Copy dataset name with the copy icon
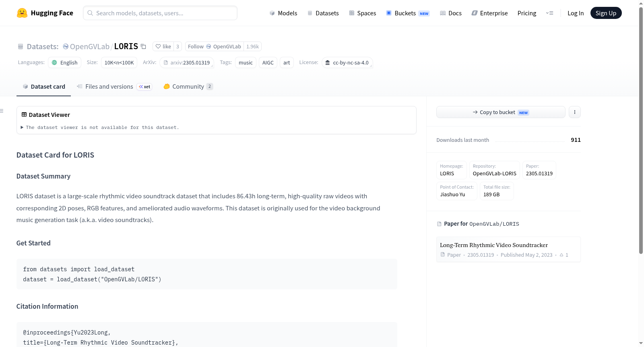 coord(143,46)
